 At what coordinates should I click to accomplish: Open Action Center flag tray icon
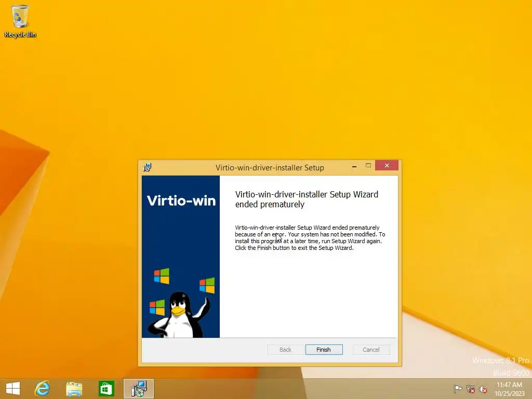458,389
